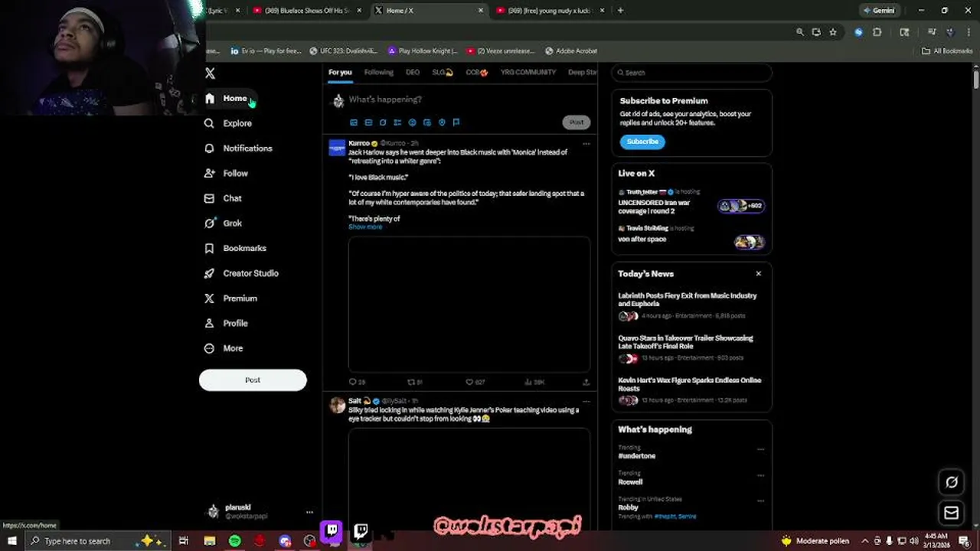Open Kevin Hart's Wax Figure news story
Image resolution: width=980 pixels, height=551 pixels.
[x=691, y=390]
